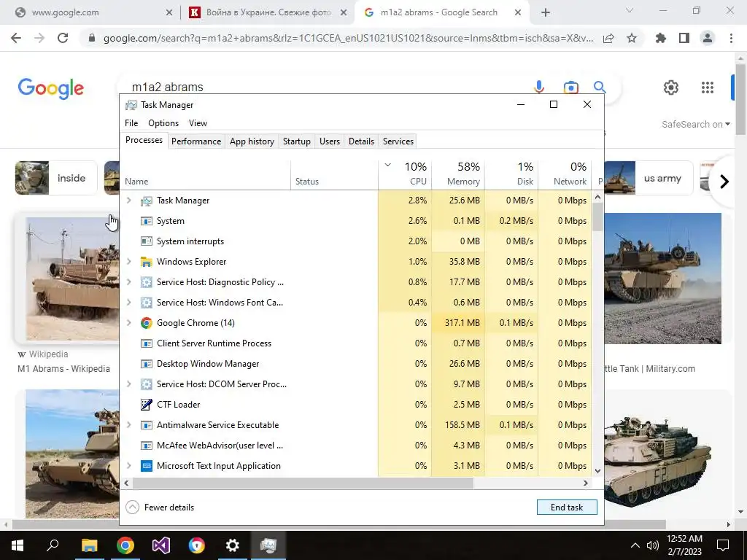Collapse to Fewer details view

click(160, 507)
